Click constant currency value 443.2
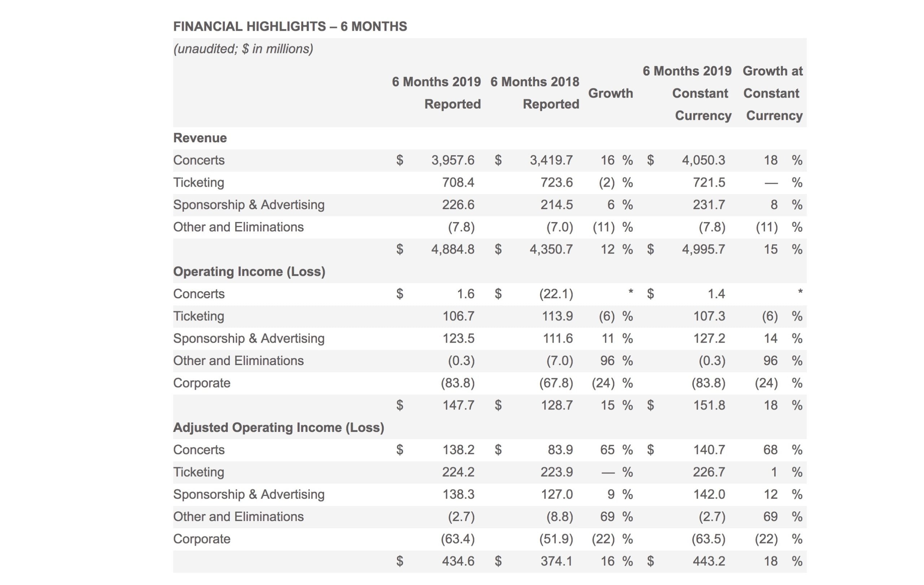The height and width of the screenshot is (585, 924). point(709,561)
